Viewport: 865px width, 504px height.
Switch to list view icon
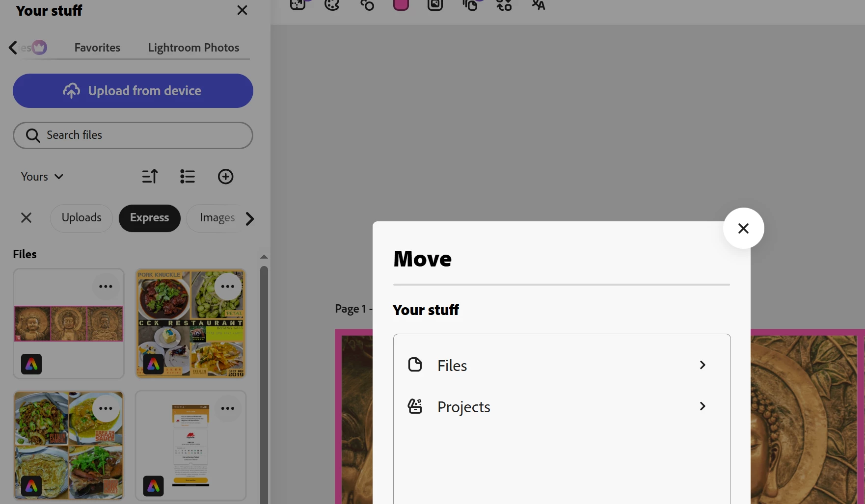point(188,177)
